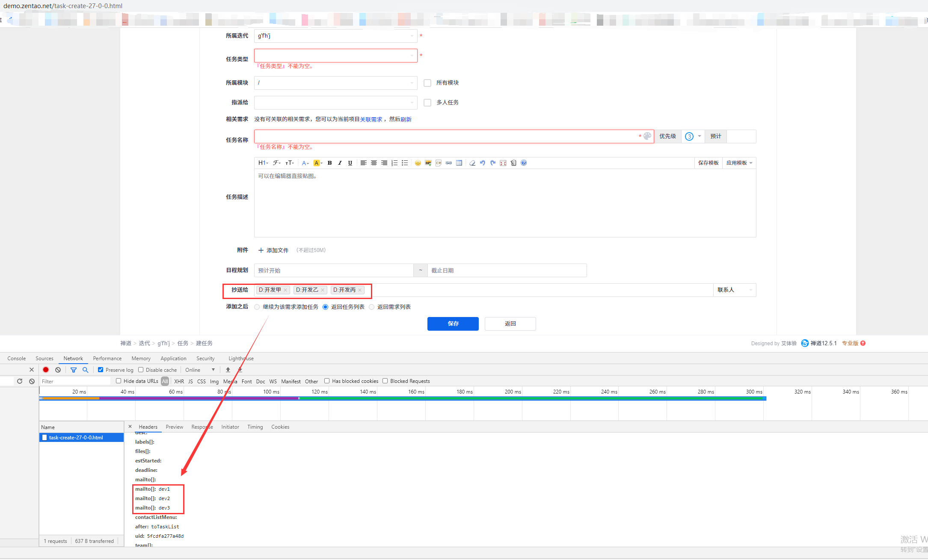
Task: Enable the 多人任务 checkbox
Action: coord(427,103)
